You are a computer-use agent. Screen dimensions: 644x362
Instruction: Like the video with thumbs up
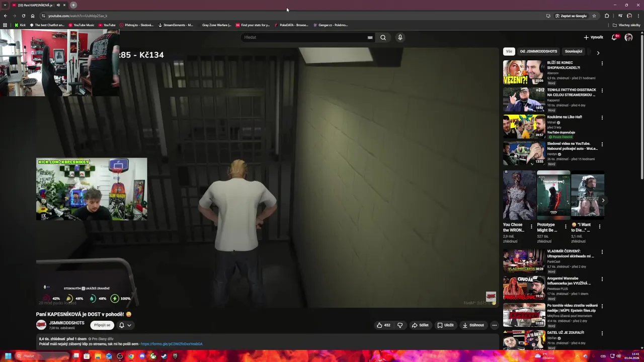click(x=383, y=325)
